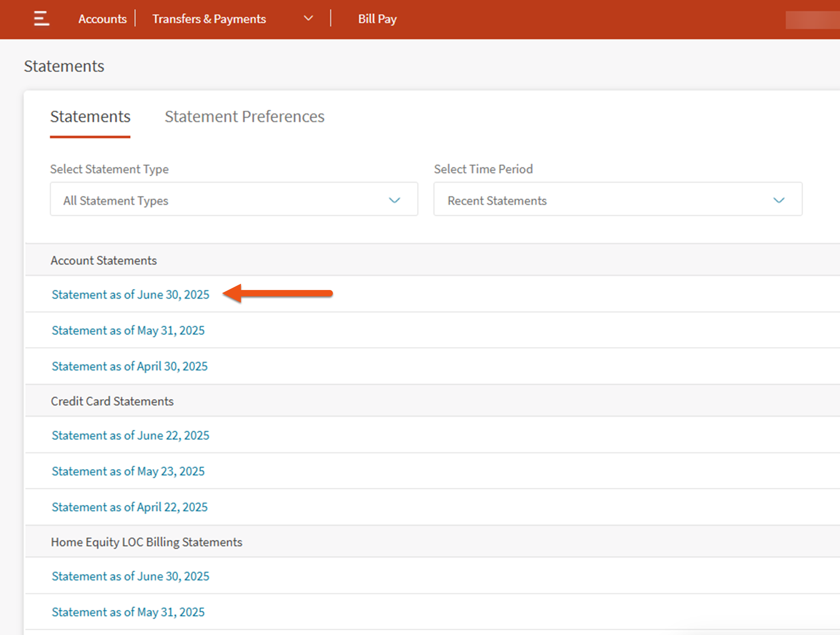Screen dimensions: 840x635
Task: Open Home Equity LOC June 30, 2025 statement
Action: [130, 576]
